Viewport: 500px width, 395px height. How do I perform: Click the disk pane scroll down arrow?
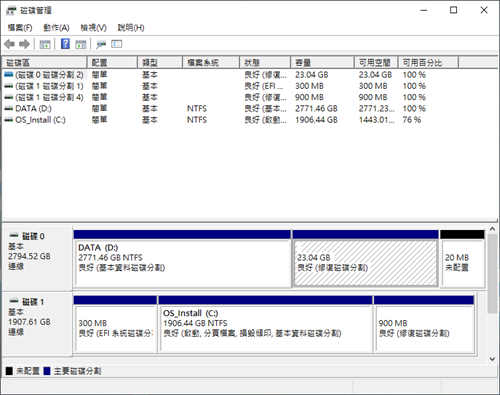[492, 359]
